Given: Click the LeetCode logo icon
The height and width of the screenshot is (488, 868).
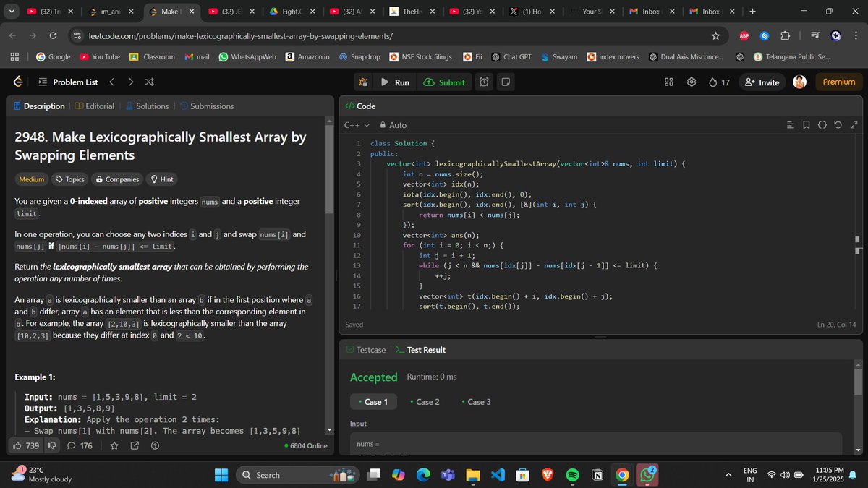Looking at the screenshot, I should (18, 82).
